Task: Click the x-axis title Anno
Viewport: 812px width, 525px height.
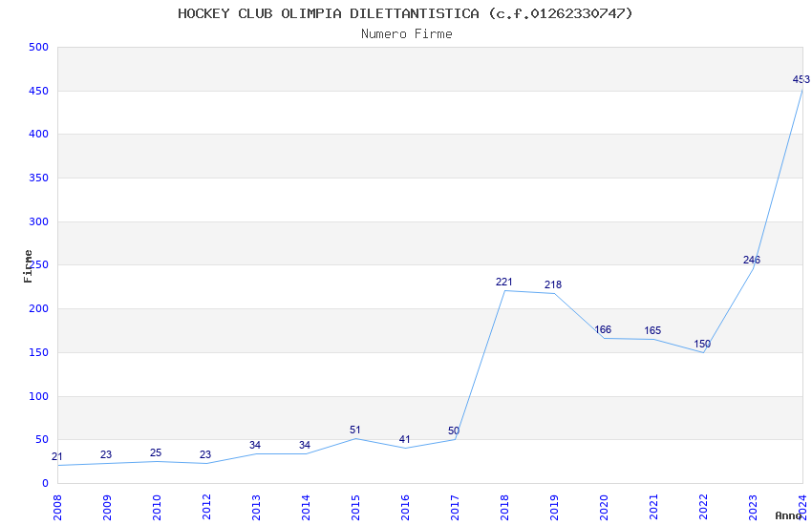Action: click(x=788, y=515)
